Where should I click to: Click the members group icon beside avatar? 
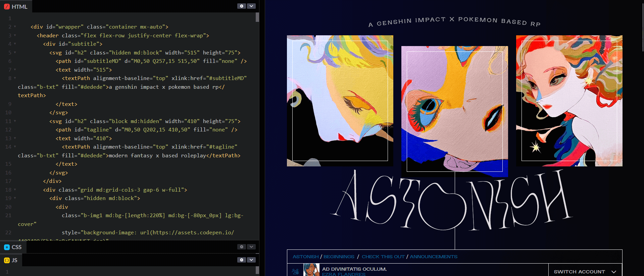click(x=295, y=271)
